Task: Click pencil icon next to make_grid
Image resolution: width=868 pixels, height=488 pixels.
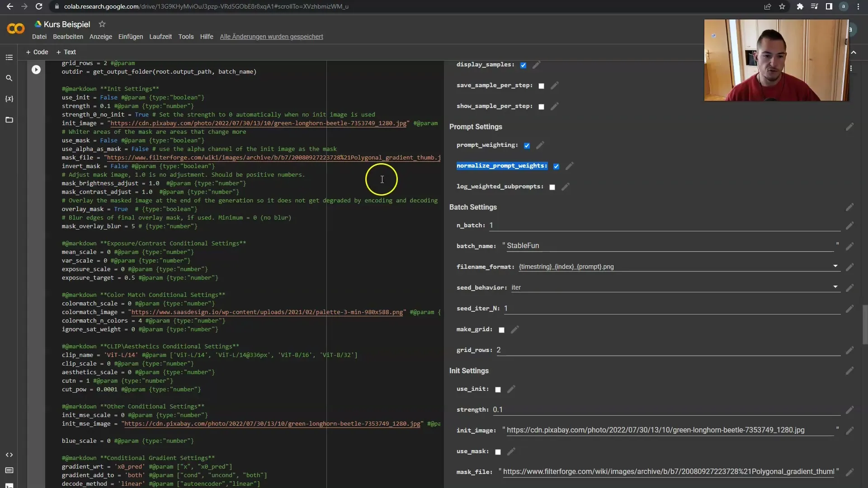Action: pyautogui.click(x=515, y=330)
